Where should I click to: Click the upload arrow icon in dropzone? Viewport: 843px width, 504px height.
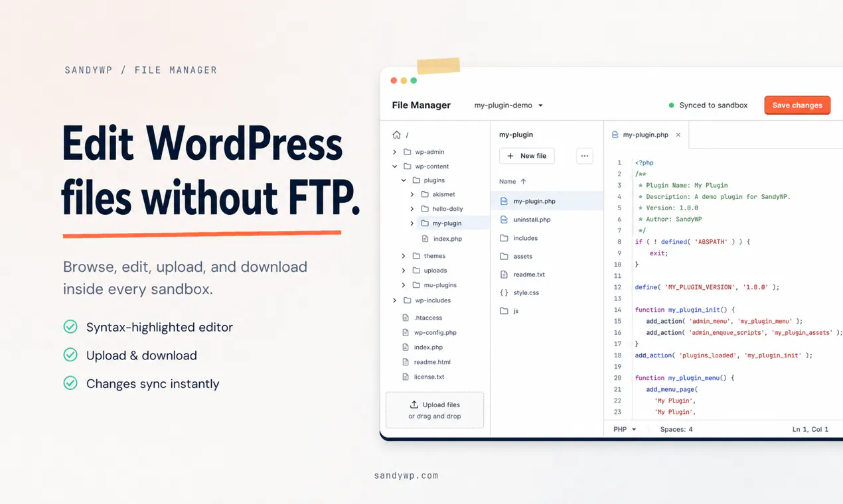(414, 405)
